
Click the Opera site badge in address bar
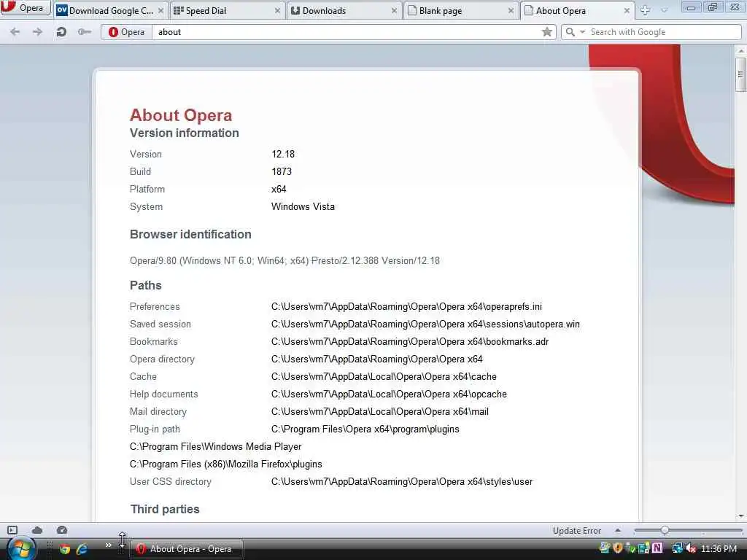pos(127,32)
